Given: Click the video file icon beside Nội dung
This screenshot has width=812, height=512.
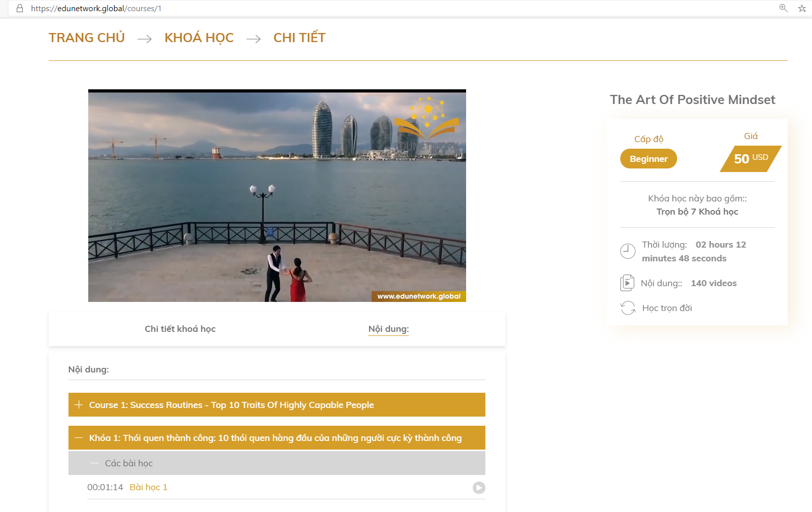Looking at the screenshot, I should coord(627,283).
